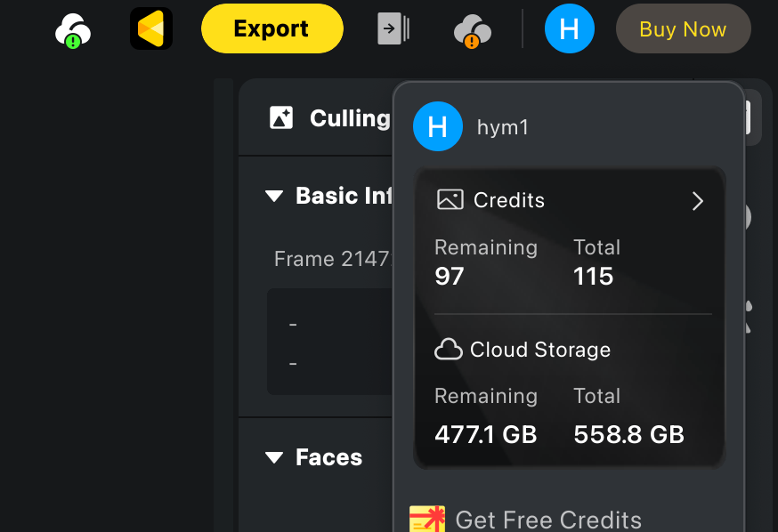Open the H account avatar in toolbar

pos(569,28)
